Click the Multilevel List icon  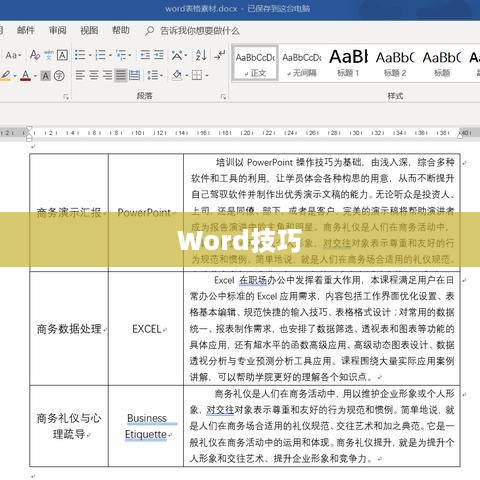pos(121,55)
